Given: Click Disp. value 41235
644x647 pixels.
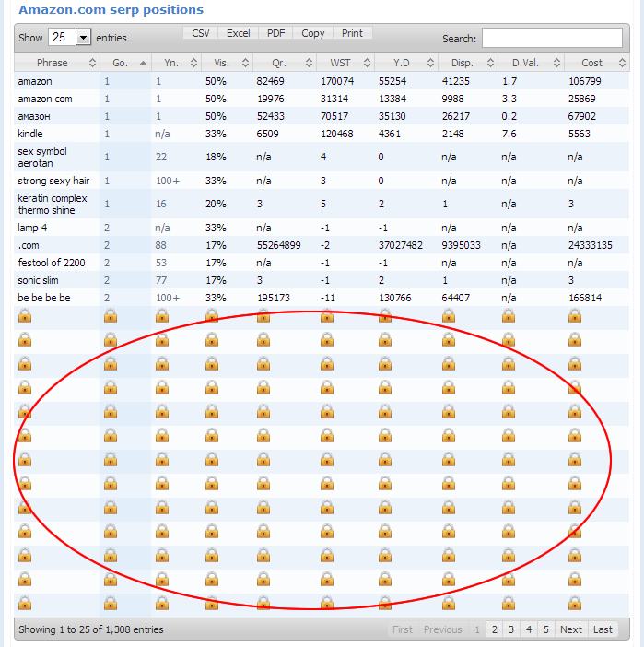Looking at the screenshot, I should tap(455, 81).
